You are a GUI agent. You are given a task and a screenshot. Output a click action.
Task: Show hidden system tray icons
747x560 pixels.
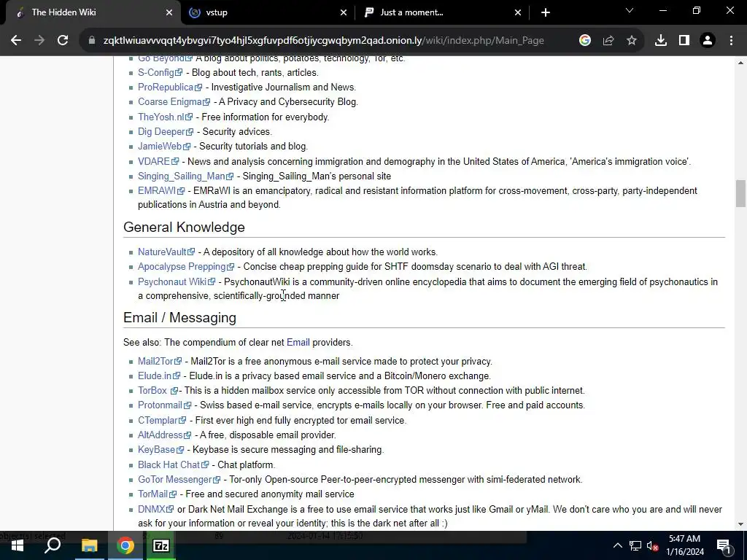pos(617,545)
